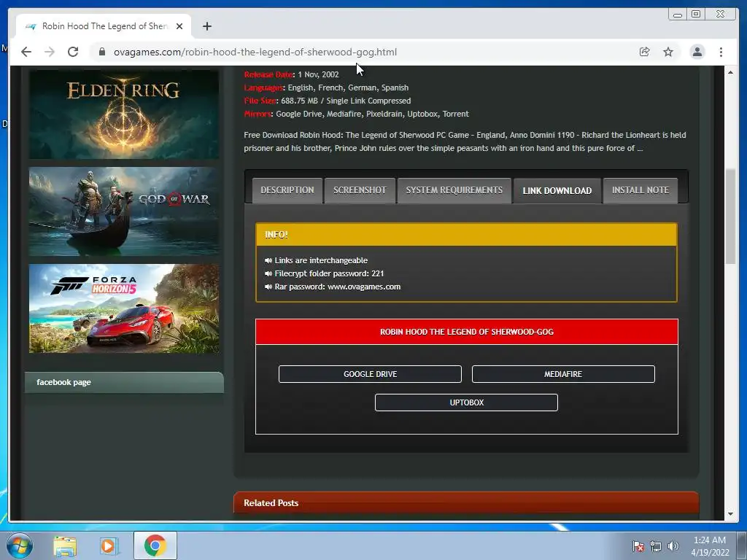Click the red Robin Hood GOG title bar
Screen dimensions: 747x560
[466, 332]
